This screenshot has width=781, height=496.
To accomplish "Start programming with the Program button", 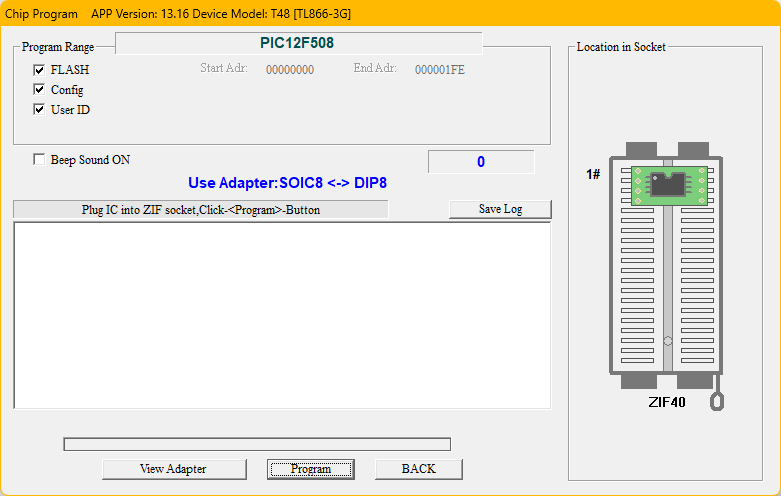I will (x=311, y=469).
